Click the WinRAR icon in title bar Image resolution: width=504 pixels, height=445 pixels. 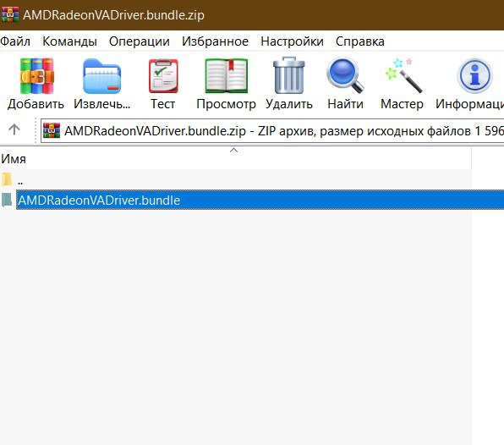point(10,14)
